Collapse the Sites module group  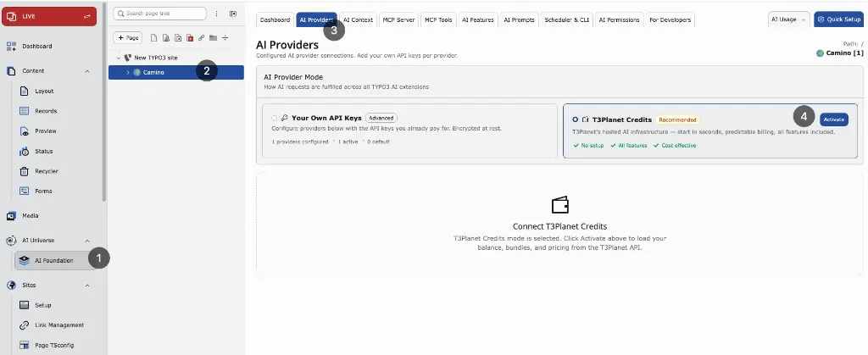87,286
